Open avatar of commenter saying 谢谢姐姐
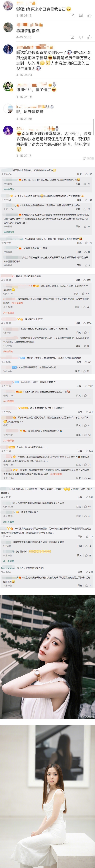95x868 pixels. pyautogui.click(x=8, y=86)
